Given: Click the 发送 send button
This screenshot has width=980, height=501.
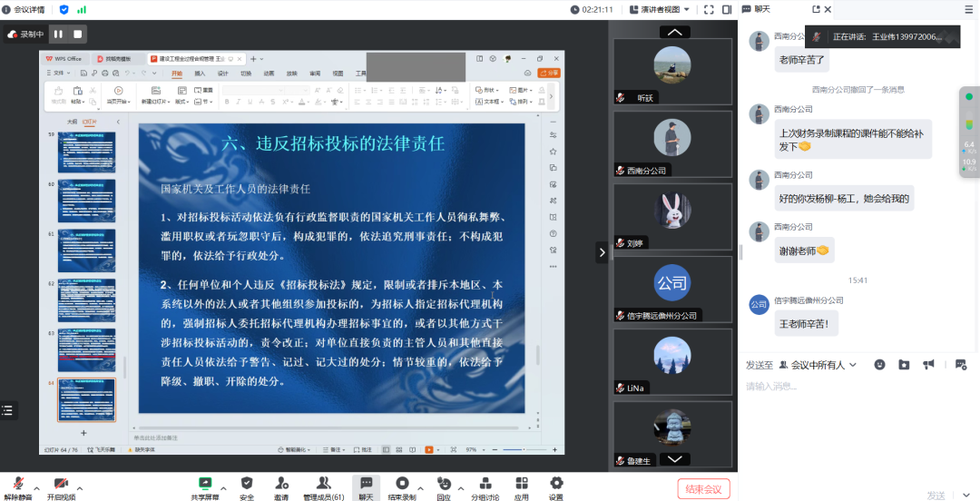Looking at the screenshot, I should tap(936, 495).
